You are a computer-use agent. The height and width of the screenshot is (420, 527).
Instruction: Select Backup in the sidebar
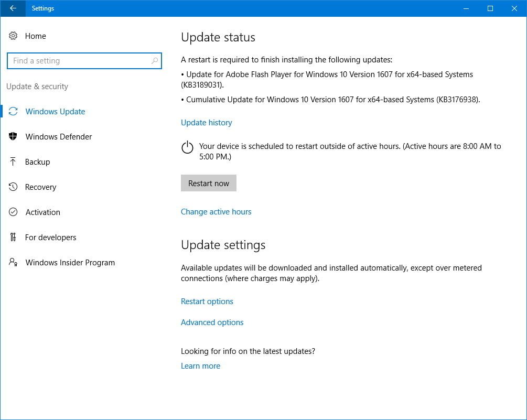tap(38, 162)
